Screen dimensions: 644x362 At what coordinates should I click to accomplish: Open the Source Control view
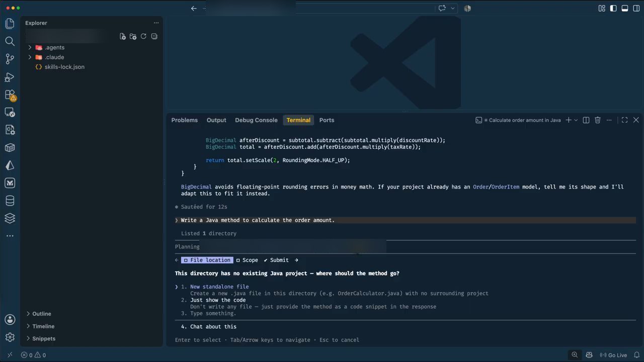pyautogui.click(x=10, y=59)
